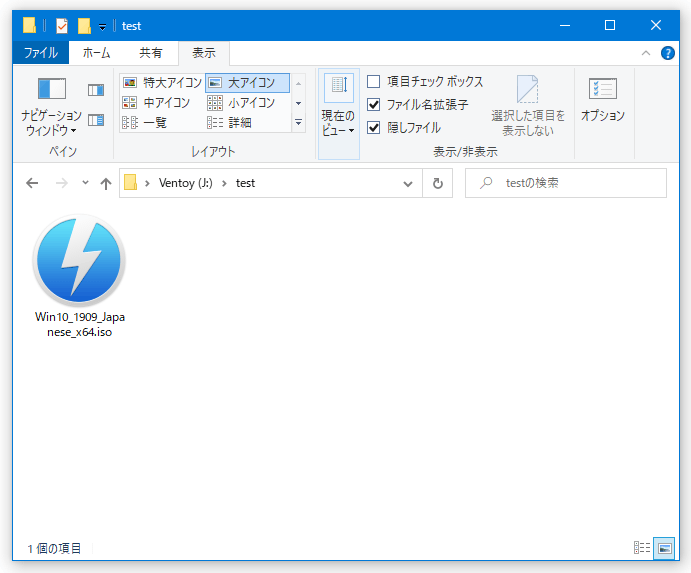Select the Medium icons (中アイコン) layout
This screenshot has height=573, width=691.
pos(156,103)
